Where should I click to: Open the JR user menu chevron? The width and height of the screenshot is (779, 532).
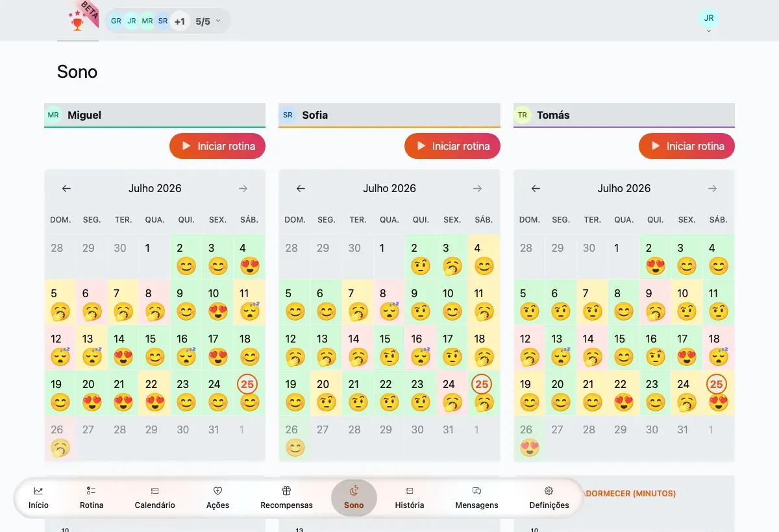tap(709, 30)
